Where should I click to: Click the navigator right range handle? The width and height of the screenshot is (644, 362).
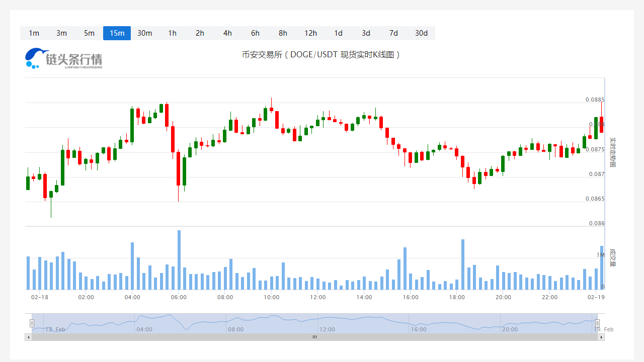(598, 323)
